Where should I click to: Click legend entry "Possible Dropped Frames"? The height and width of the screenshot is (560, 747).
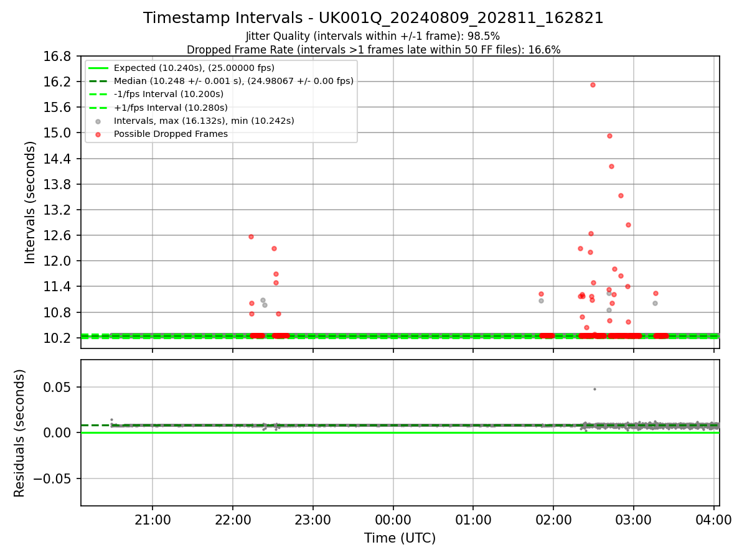pyautogui.click(x=171, y=134)
